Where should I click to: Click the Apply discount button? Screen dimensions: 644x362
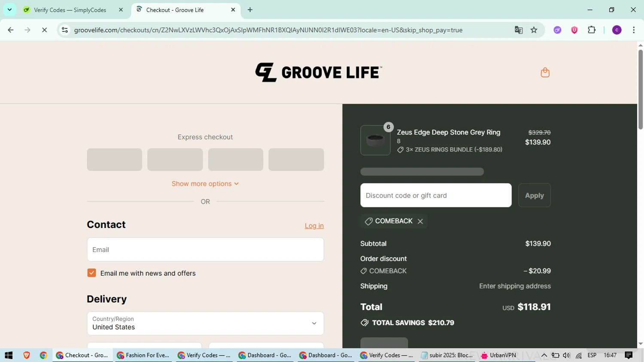[534, 195]
